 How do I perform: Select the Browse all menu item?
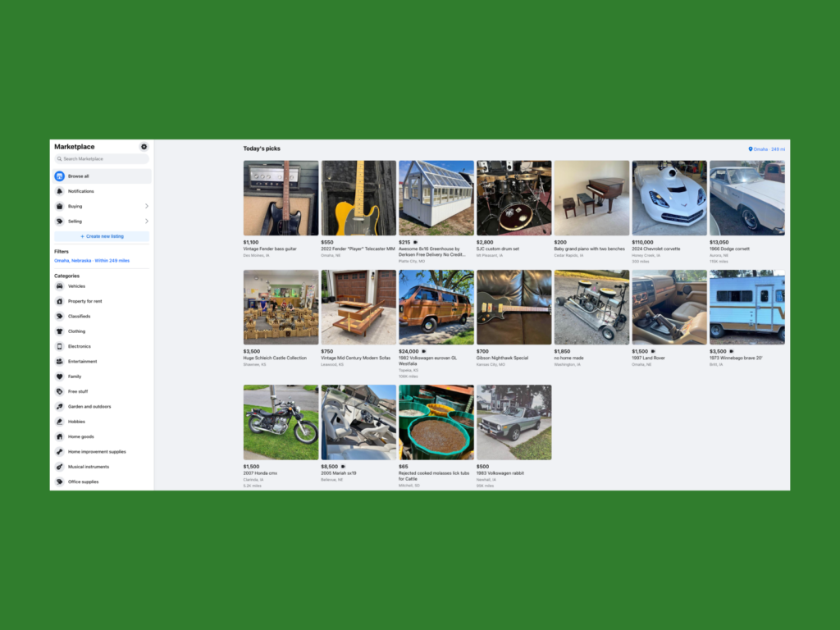pos(102,176)
